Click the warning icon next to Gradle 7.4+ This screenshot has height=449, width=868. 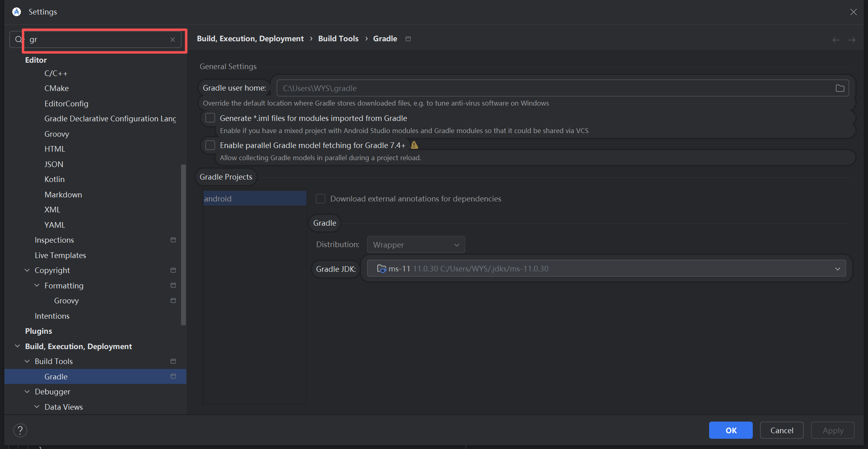click(414, 145)
